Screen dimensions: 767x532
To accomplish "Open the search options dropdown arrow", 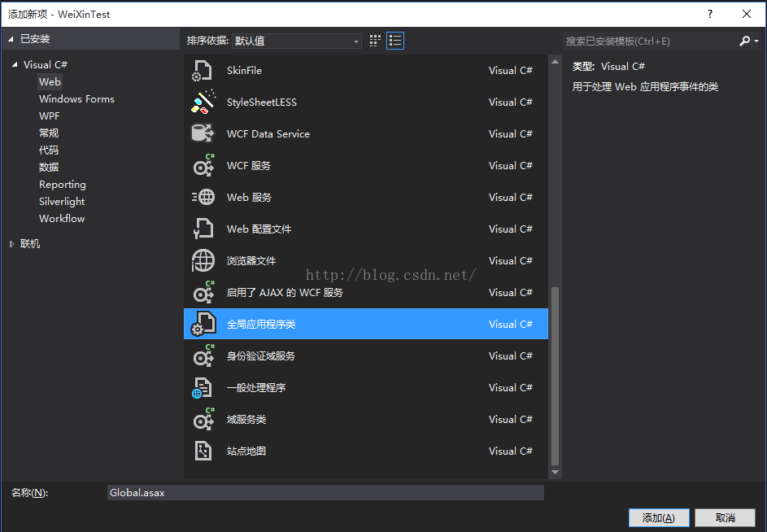I will [756, 41].
